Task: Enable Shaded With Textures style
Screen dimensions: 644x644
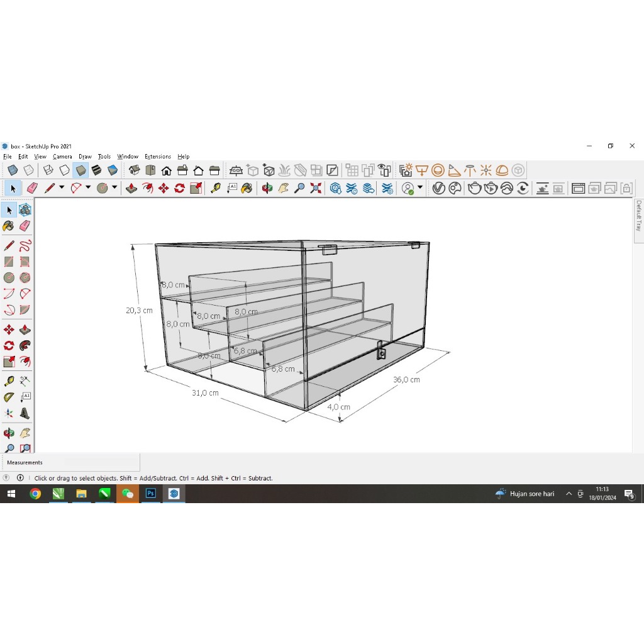Action: click(96, 170)
